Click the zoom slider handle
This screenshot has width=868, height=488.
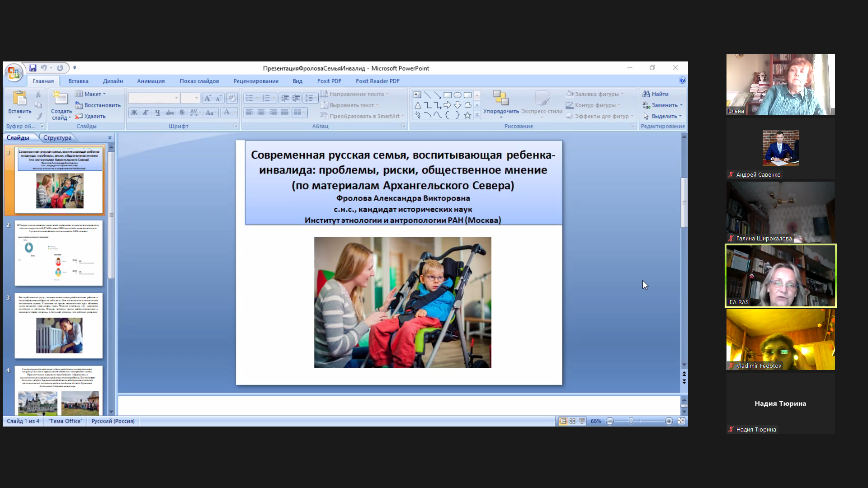tap(631, 421)
